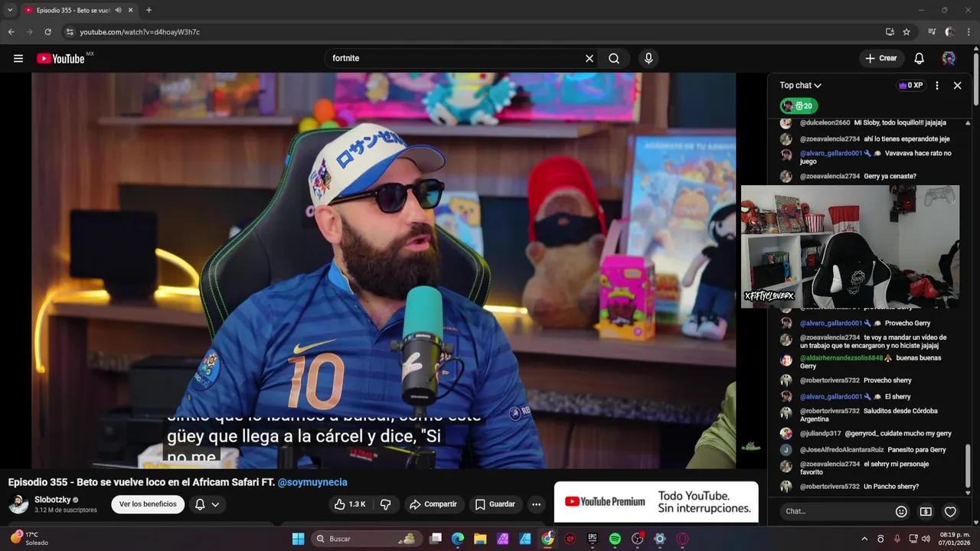Expand Chrome tab search dropdown
Screen dimensions: 980x551
coord(10,10)
